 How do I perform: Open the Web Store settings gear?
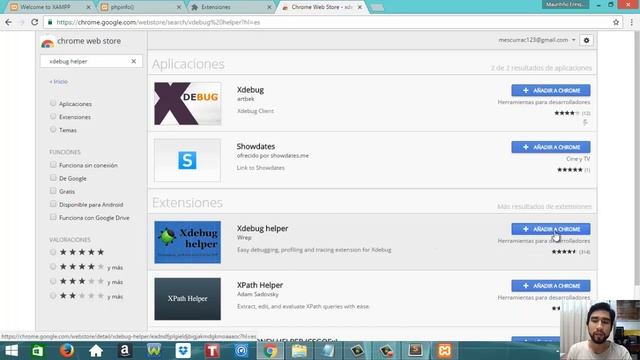coord(587,40)
